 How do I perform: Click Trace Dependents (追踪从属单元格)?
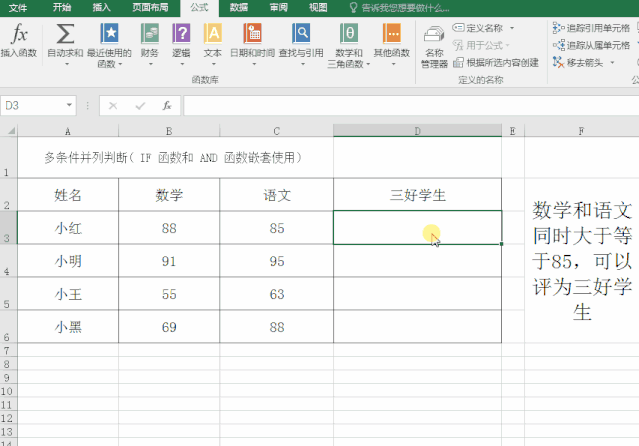tap(591, 45)
